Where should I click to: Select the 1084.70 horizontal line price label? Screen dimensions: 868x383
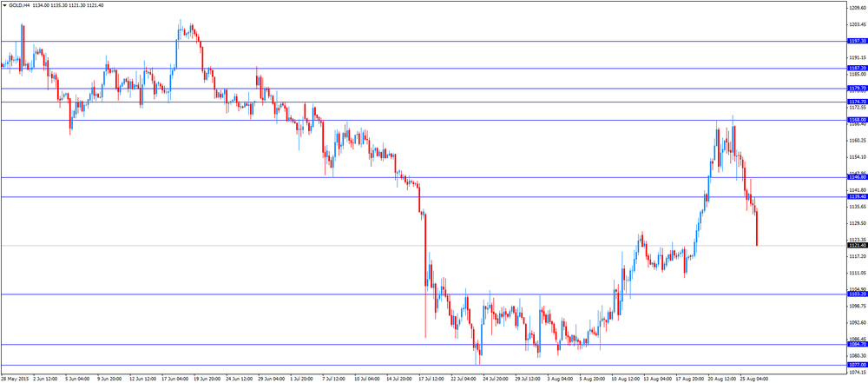click(857, 344)
